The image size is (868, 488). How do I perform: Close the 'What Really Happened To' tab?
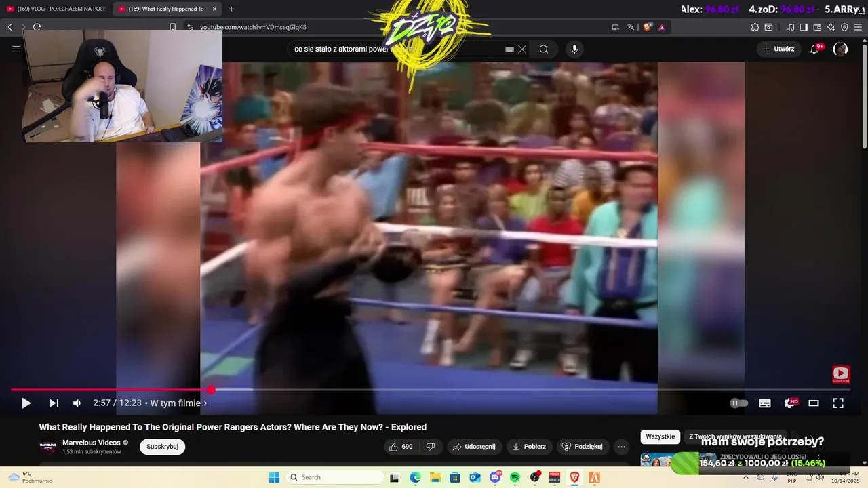214,9
